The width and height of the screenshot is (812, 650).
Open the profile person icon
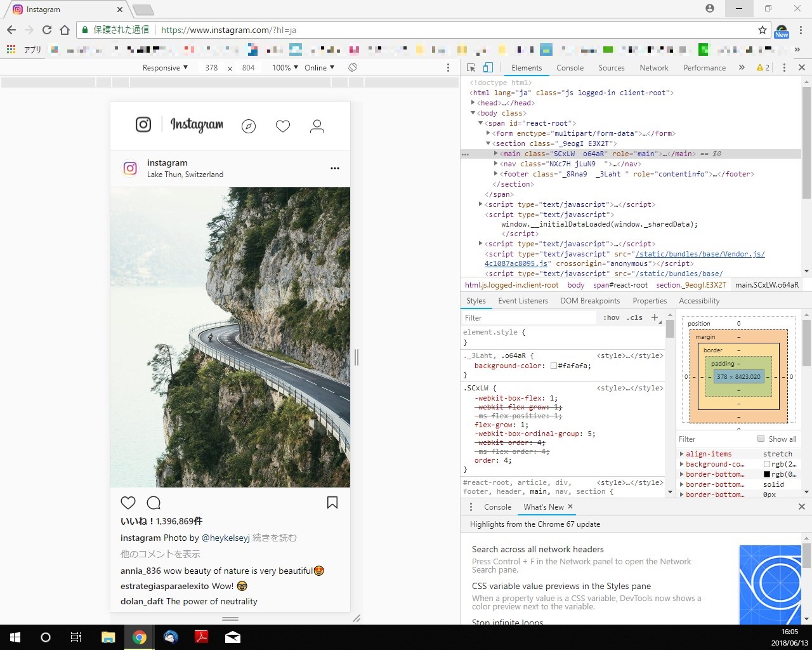coord(317,126)
